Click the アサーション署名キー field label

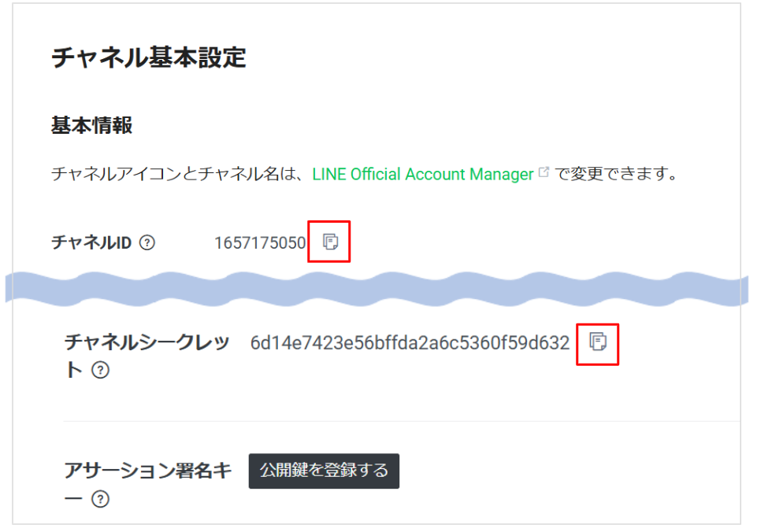pyautogui.click(x=147, y=471)
